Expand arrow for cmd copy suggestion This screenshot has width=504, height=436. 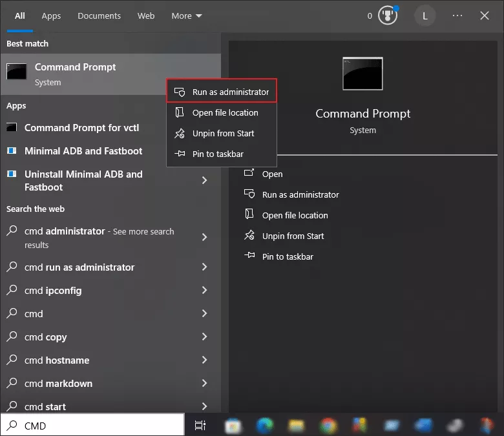tap(204, 337)
